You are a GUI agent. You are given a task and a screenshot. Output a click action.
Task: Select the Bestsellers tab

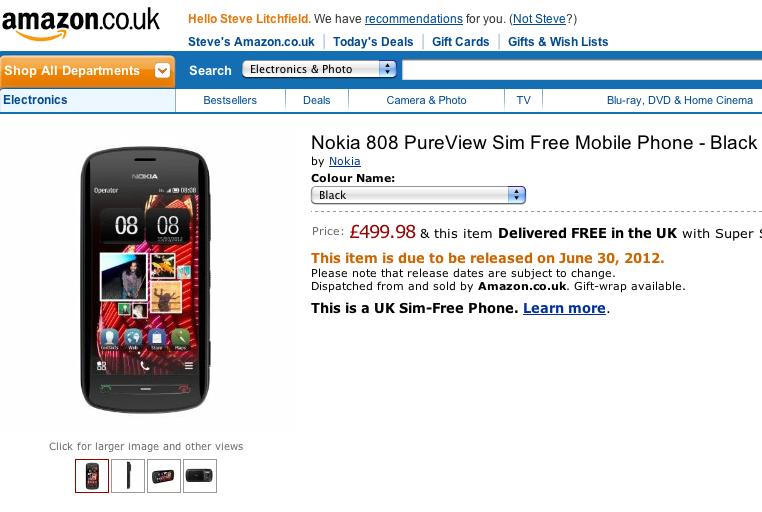click(x=230, y=100)
